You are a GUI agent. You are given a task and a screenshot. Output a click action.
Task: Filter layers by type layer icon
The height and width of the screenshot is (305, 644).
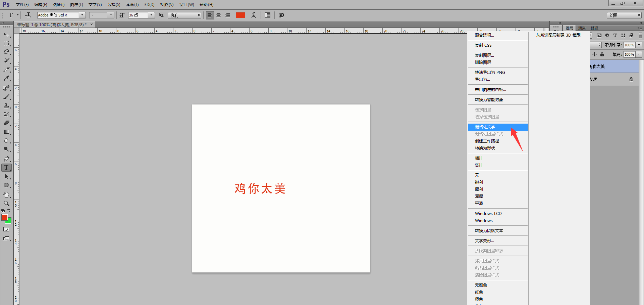click(x=615, y=35)
